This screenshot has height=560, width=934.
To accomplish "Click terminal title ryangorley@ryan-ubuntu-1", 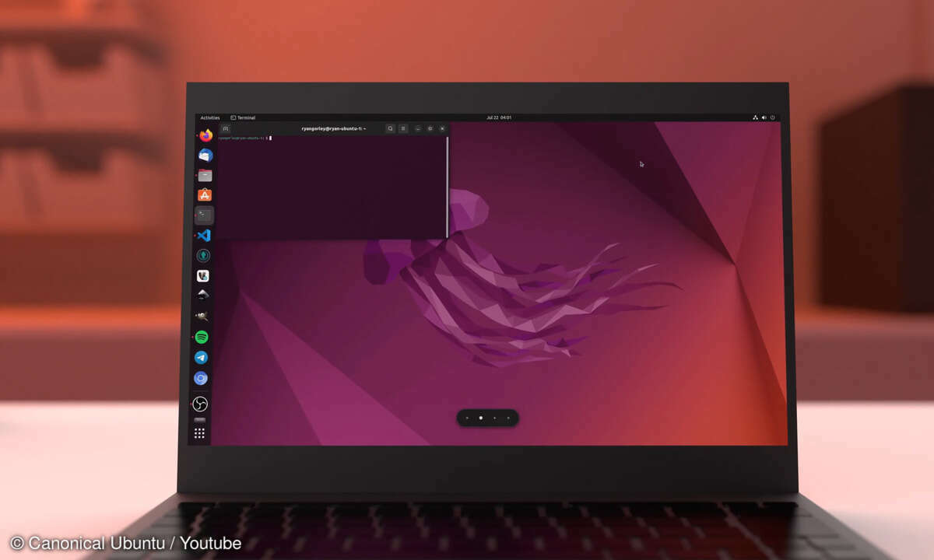I will pos(334,128).
